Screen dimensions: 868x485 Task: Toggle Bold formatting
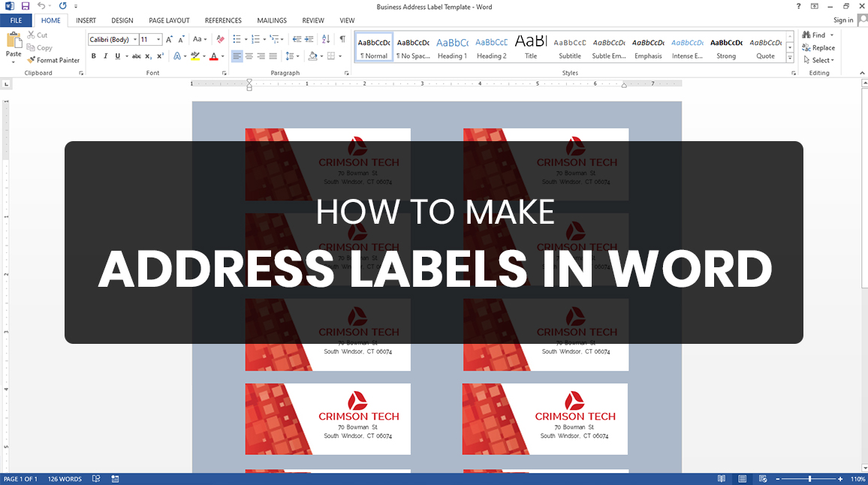click(94, 56)
